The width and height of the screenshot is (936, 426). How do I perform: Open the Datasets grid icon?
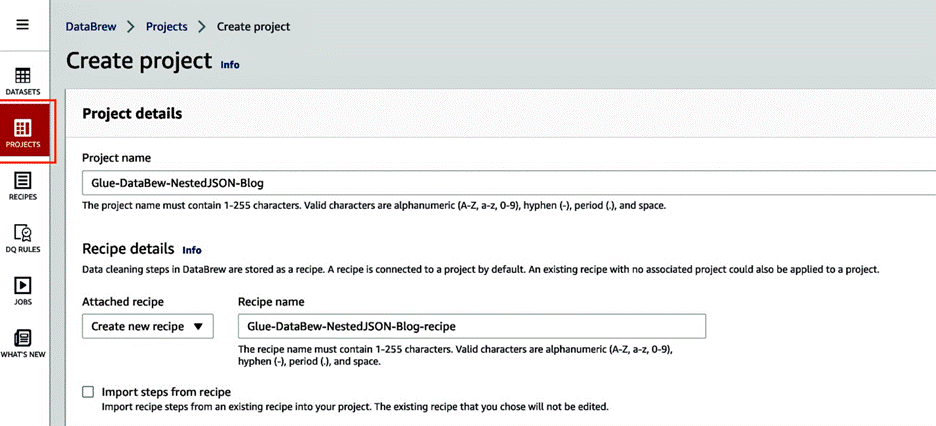click(23, 76)
